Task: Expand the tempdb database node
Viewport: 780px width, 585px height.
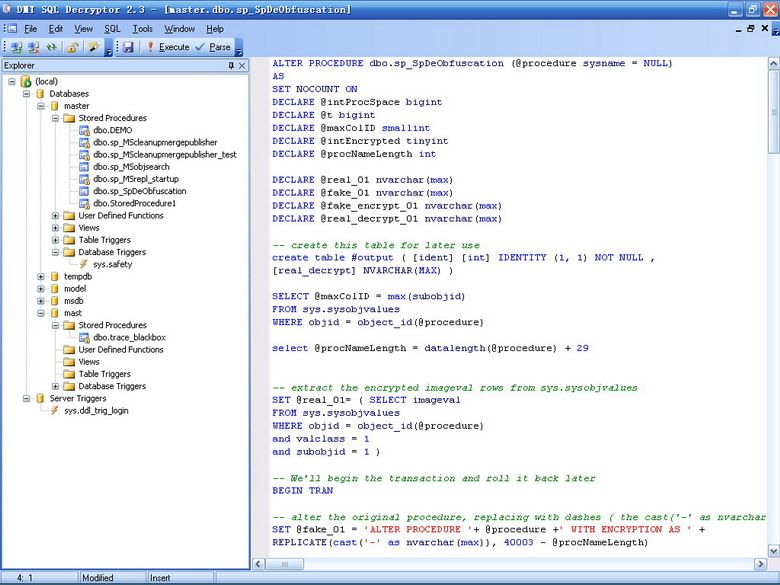Action: (41, 277)
